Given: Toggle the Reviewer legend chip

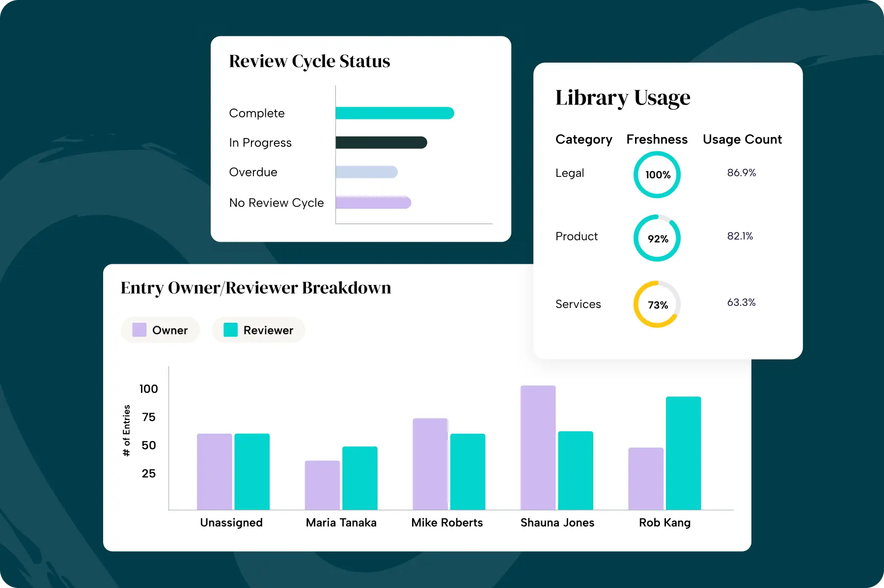Looking at the screenshot, I should click(x=258, y=330).
